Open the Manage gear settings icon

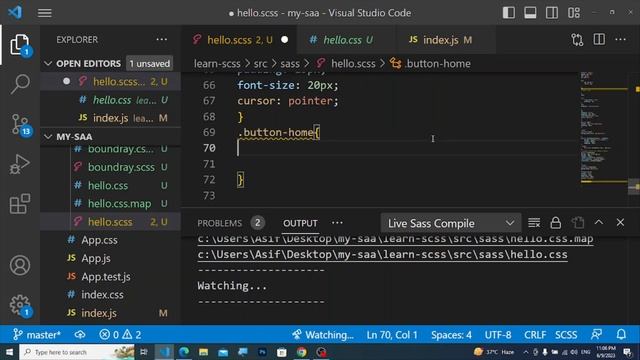pyautogui.click(x=20, y=305)
